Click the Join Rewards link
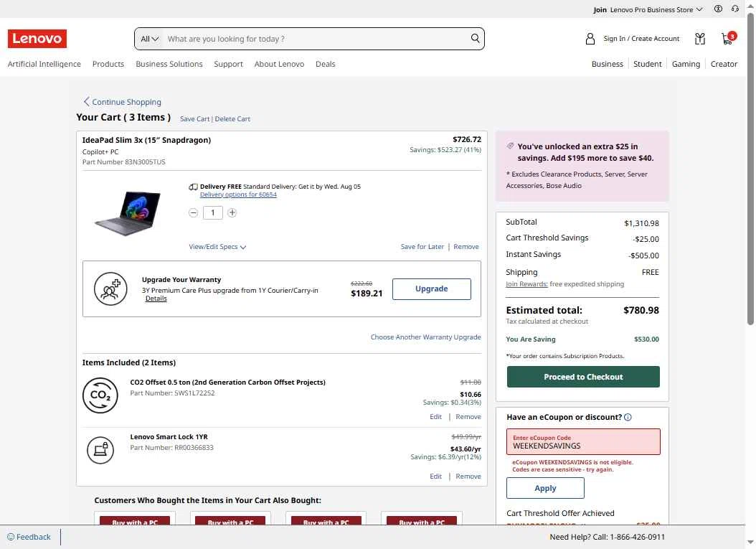The width and height of the screenshot is (756, 549). coord(526,284)
